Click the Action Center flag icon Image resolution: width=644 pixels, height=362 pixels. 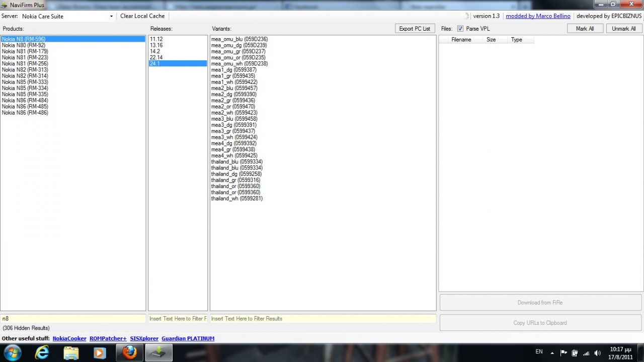coord(564,353)
